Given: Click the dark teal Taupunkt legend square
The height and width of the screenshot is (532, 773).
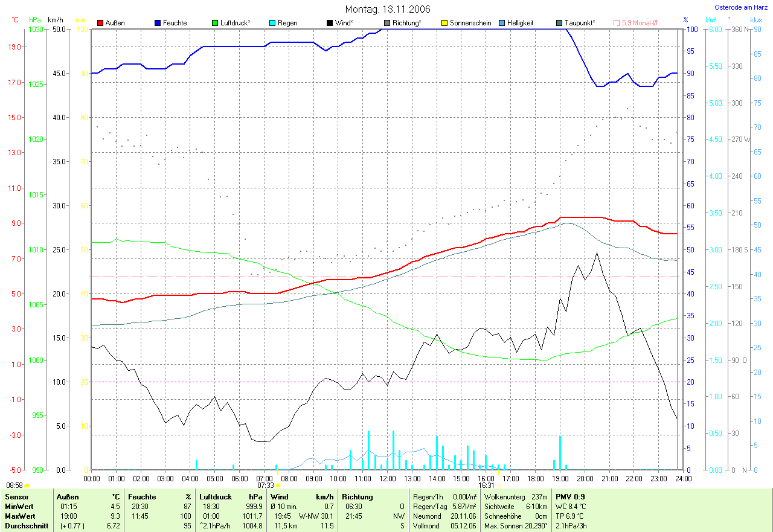Looking at the screenshot, I should 559,23.
